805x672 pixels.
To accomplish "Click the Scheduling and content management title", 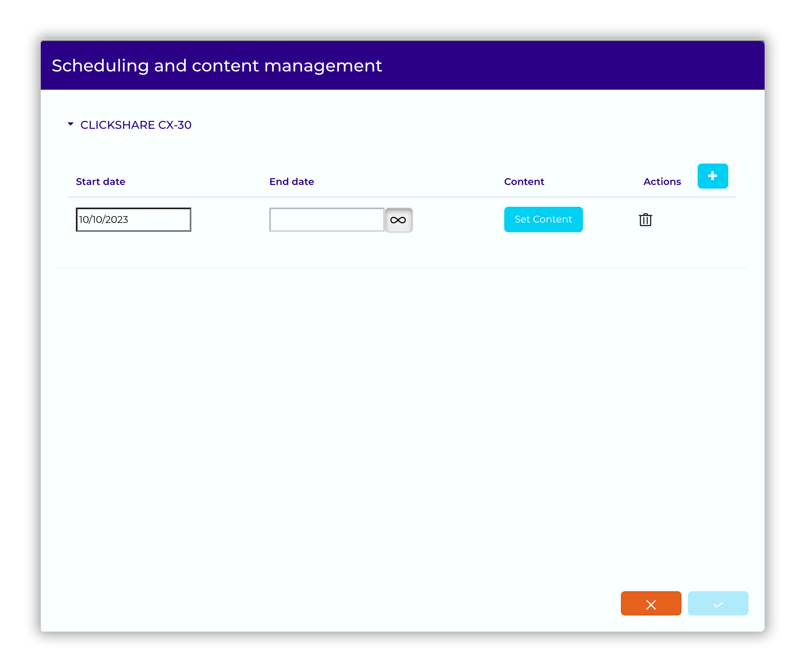I will pyautogui.click(x=217, y=66).
